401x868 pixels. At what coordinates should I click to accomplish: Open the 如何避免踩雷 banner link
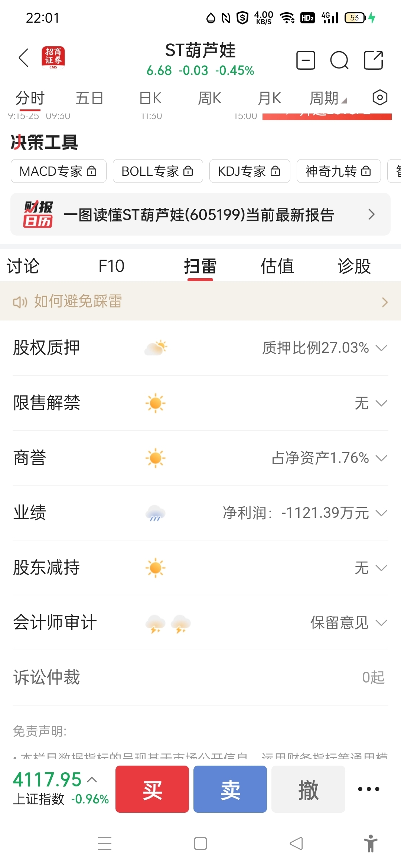[x=200, y=301]
